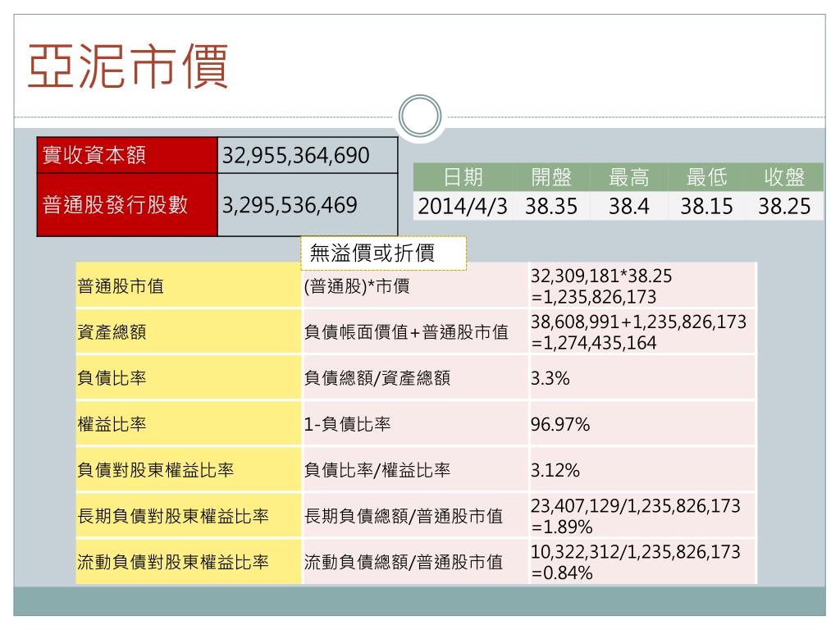This screenshot has width=840, height=630.
Task: Click the 最高 column header
Action: pos(629,177)
